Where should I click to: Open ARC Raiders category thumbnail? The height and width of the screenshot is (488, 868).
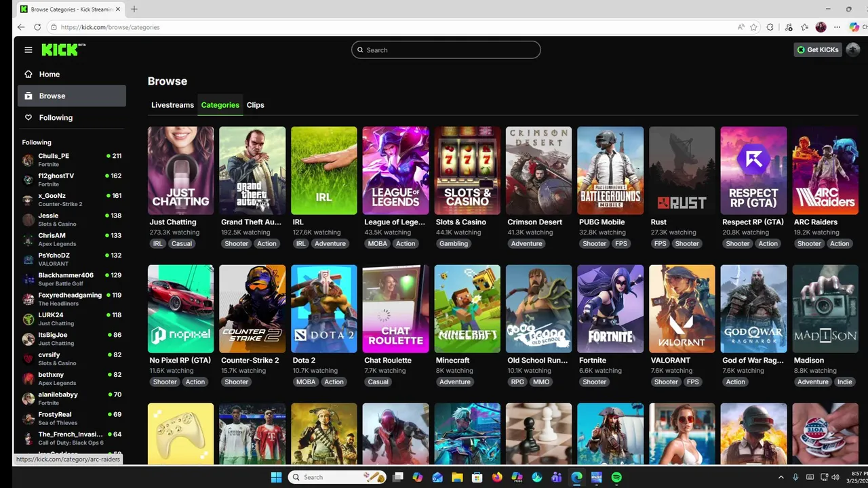coord(825,170)
